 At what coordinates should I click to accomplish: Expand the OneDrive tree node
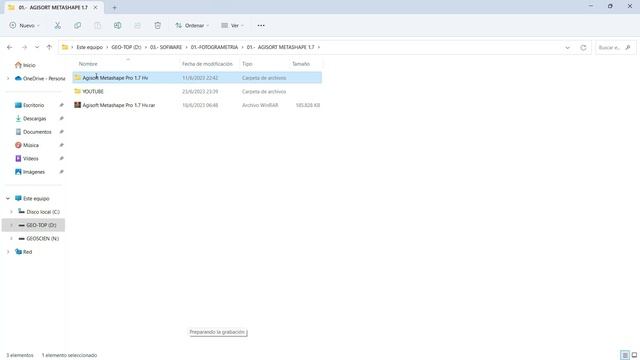[x=8, y=78]
